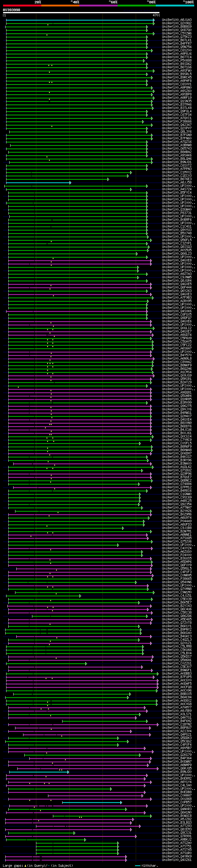This screenshot has width=197, height=868.
Task: Click label UniRef100_P50888
Action: coord(177,61)
